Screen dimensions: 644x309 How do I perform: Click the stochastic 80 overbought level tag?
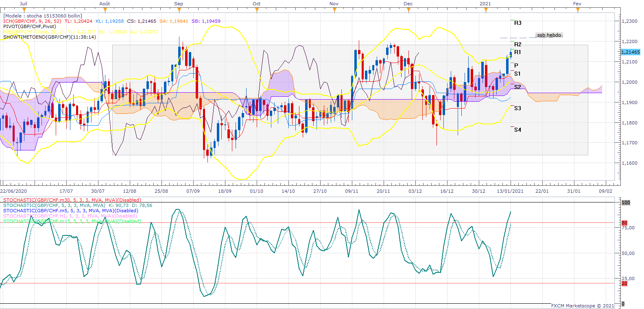pyautogui.click(x=624, y=223)
